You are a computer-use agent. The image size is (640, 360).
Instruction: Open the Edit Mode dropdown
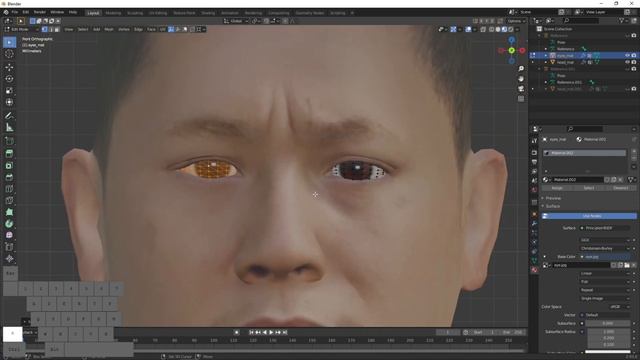[22, 29]
